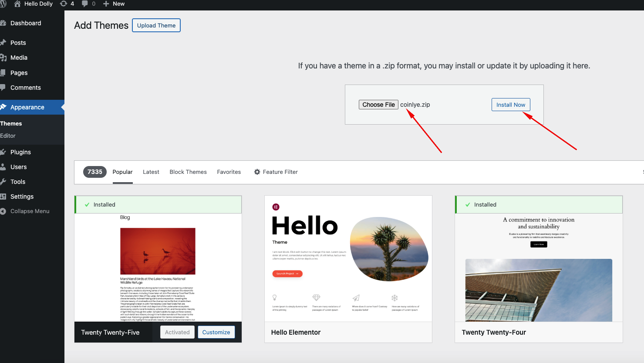Open the Tools menu
This screenshot has width=644, height=363.
pos(32,182)
